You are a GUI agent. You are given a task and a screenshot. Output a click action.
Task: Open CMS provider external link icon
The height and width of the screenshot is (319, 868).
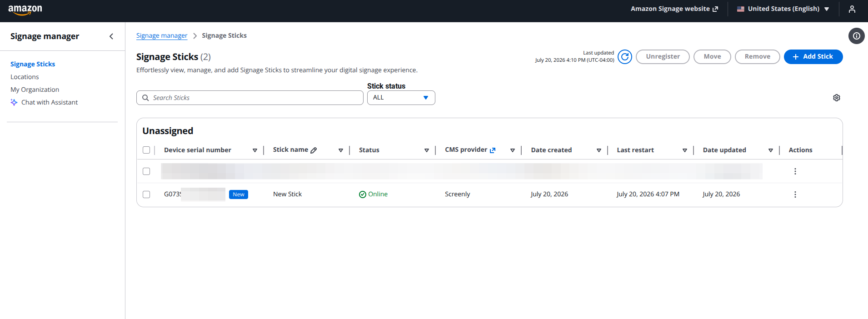(x=493, y=150)
